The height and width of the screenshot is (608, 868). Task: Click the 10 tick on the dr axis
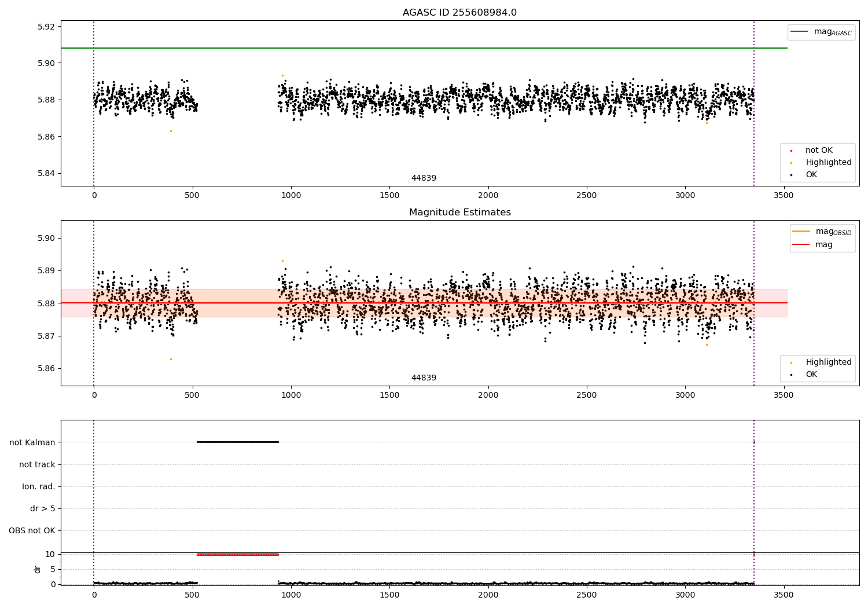(x=50, y=555)
